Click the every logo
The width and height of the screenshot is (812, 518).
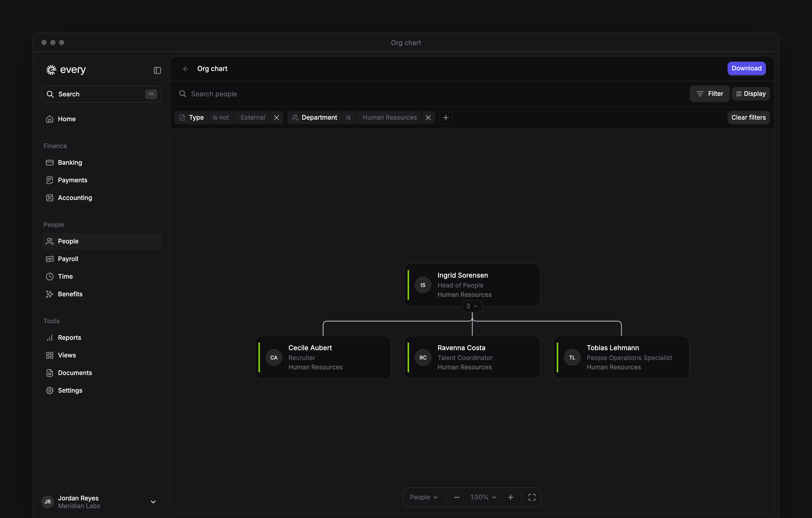tap(66, 70)
